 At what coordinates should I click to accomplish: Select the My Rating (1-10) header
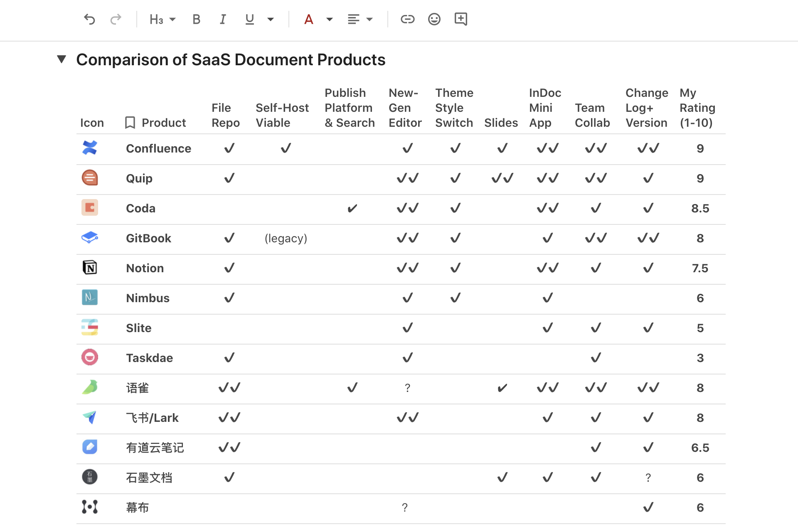coord(697,108)
